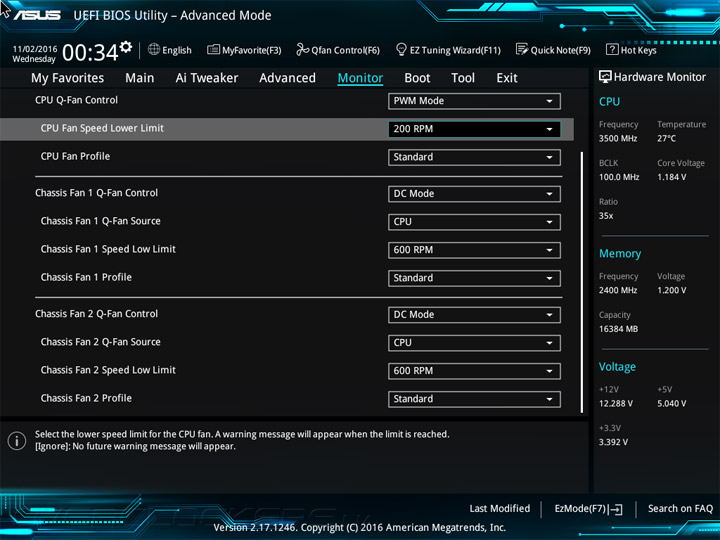Switch to Advanced tab

287,78
